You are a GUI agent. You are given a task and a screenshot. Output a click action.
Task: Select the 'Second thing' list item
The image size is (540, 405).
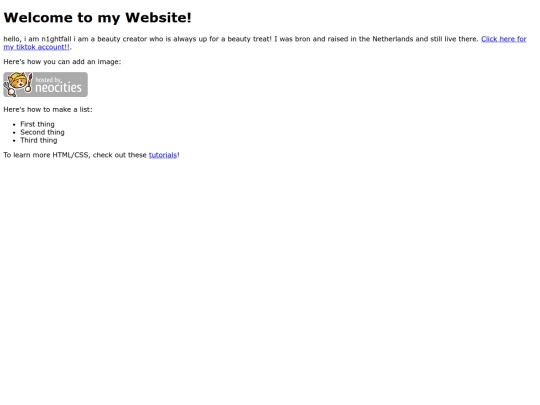[x=42, y=132]
